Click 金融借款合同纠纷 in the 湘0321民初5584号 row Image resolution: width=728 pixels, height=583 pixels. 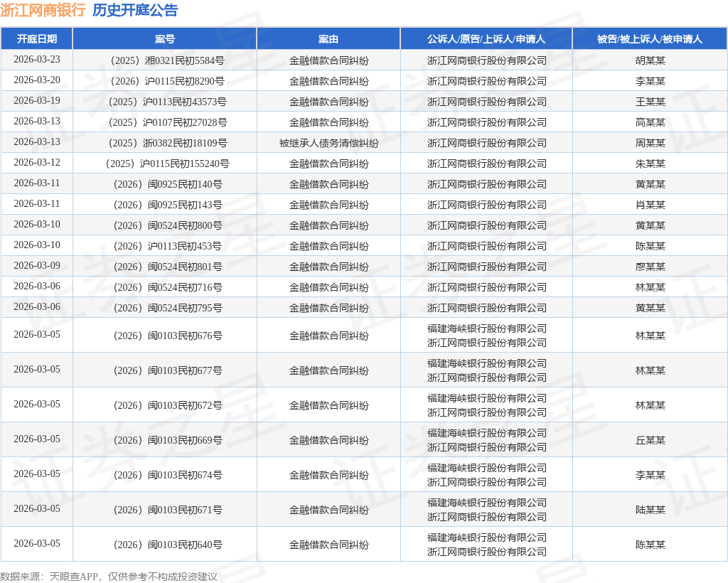[328, 60]
